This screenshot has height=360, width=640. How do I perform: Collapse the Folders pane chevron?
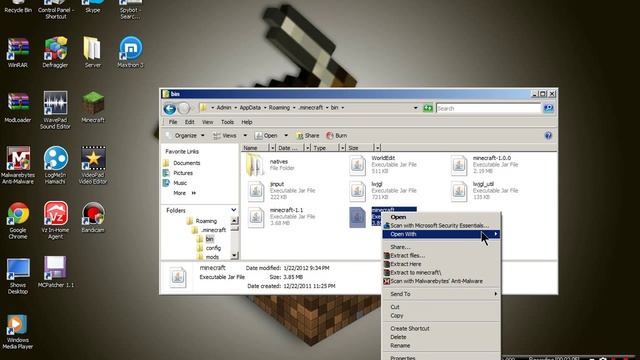(233, 210)
